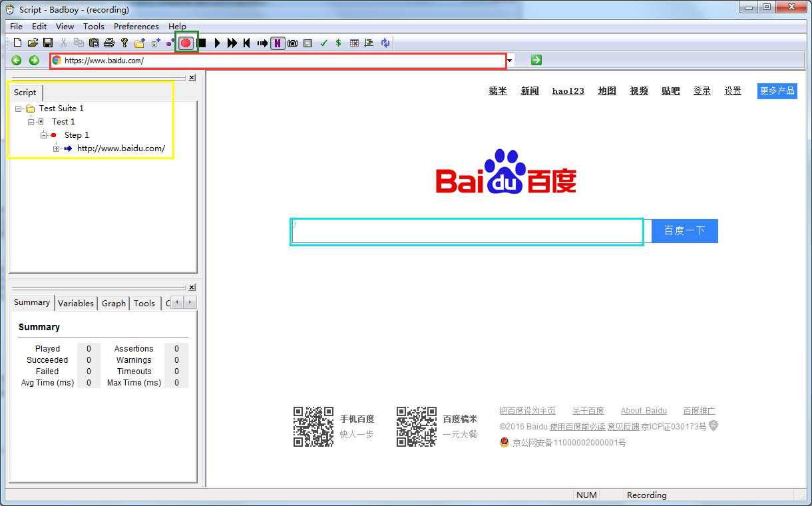Image resolution: width=812 pixels, height=506 pixels.
Task: Switch to the Graph tab
Action: pyautogui.click(x=114, y=303)
